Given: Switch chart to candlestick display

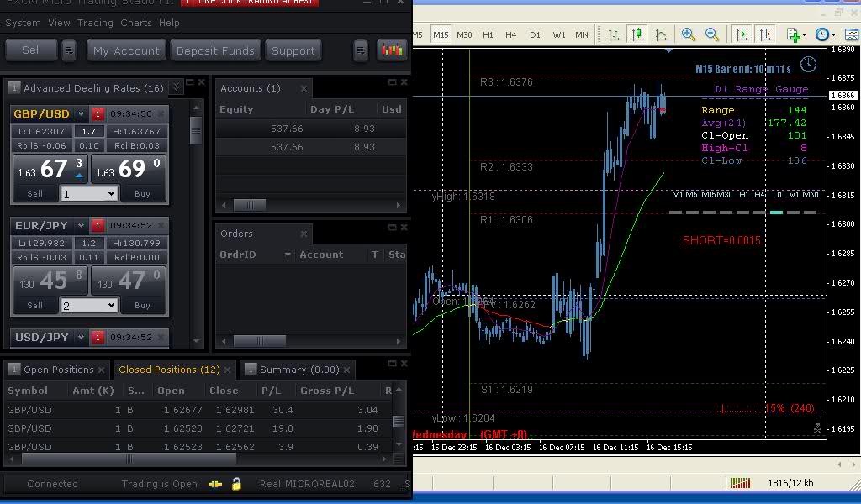Looking at the screenshot, I should 637,34.
